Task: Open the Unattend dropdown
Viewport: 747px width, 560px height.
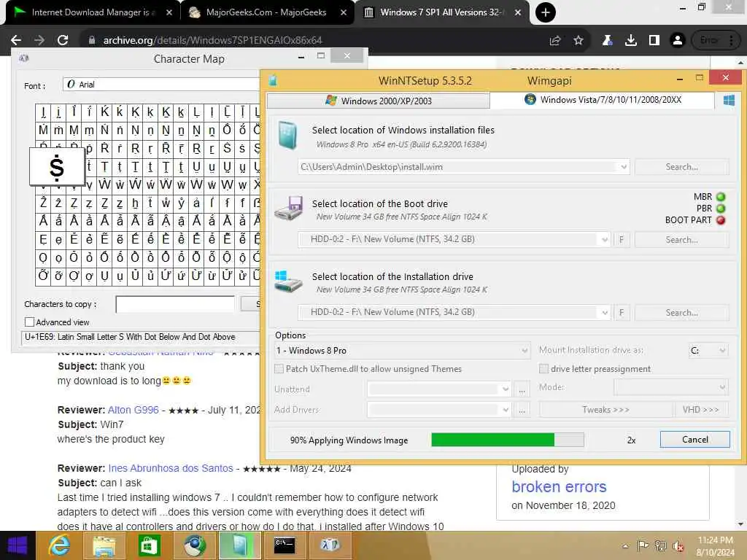Action: click(438, 389)
